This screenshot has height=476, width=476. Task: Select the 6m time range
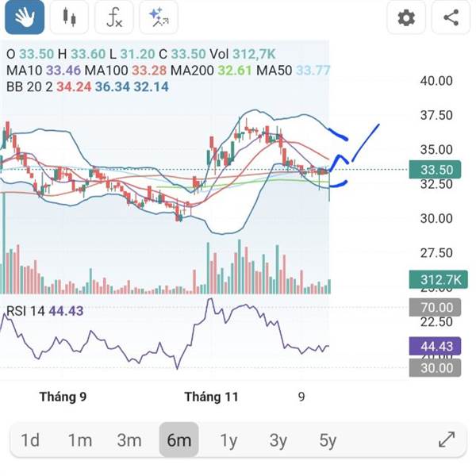click(178, 440)
